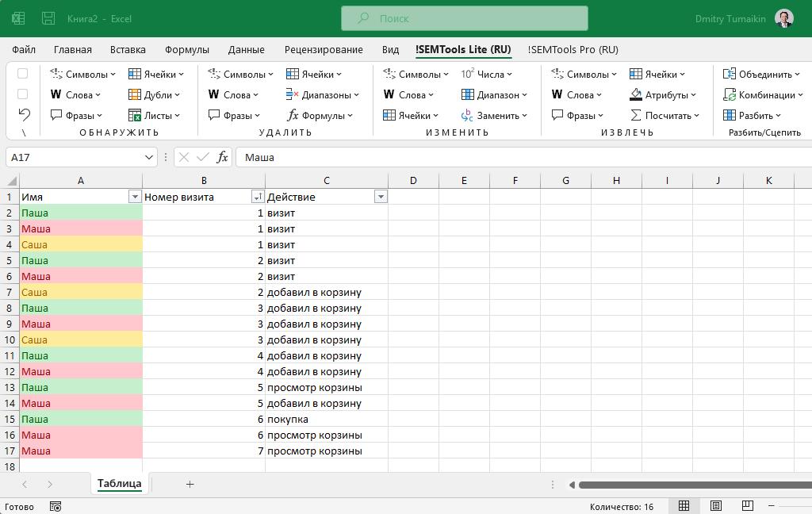Click the scroll left arrow of horizontal scrollbar
The height and width of the screenshot is (514, 812).
pyautogui.click(x=572, y=485)
